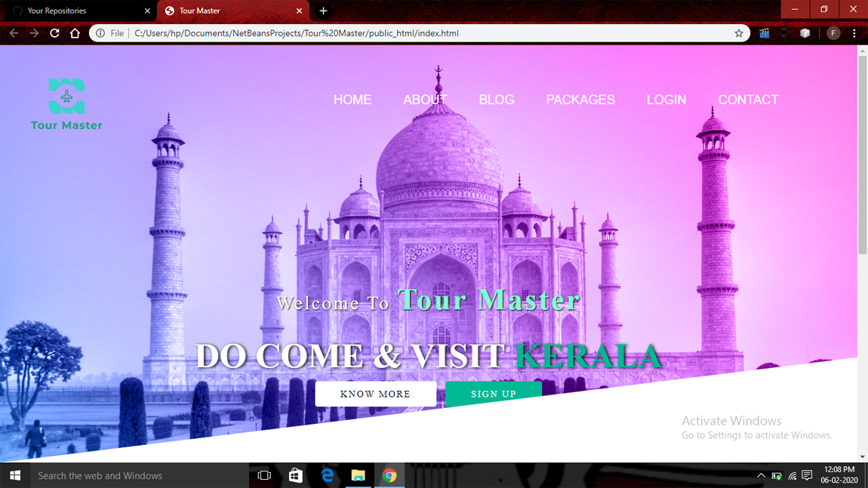Viewport: 868px width, 488px height.
Task: Click the F profile avatar in Chrome
Action: tap(833, 32)
